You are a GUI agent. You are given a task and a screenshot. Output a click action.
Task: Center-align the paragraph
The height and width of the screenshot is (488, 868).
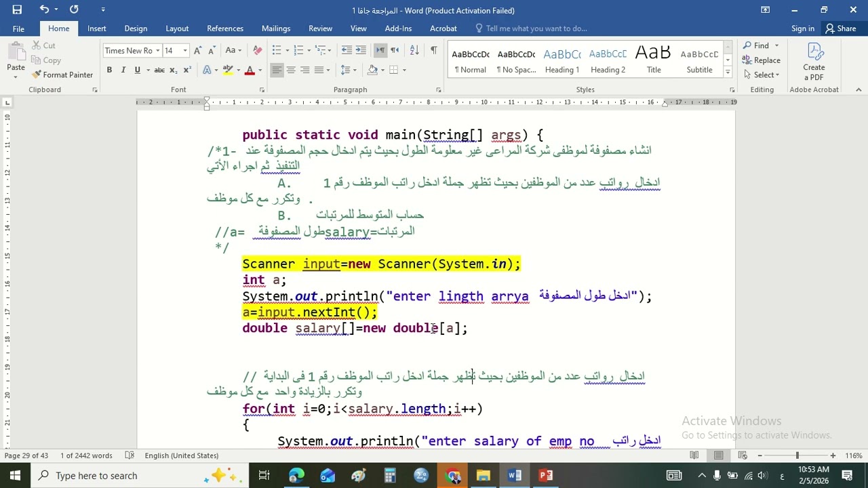[x=291, y=70]
